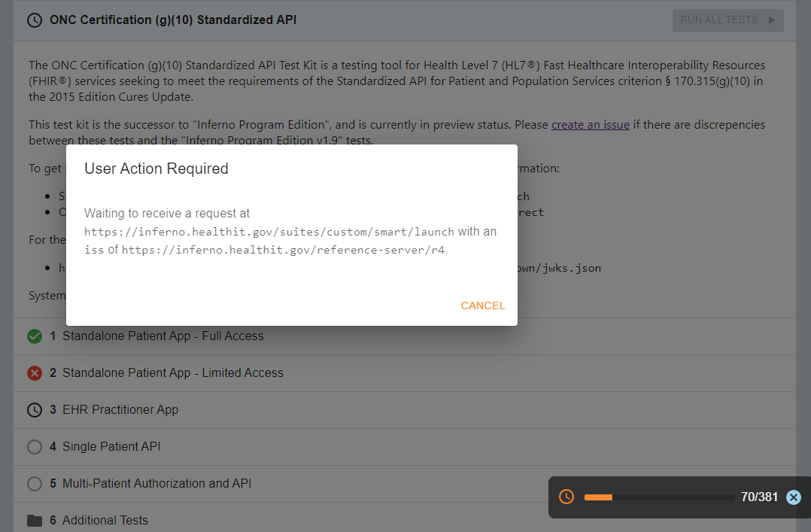Open the create an issue link
811x532 pixels.
point(590,125)
